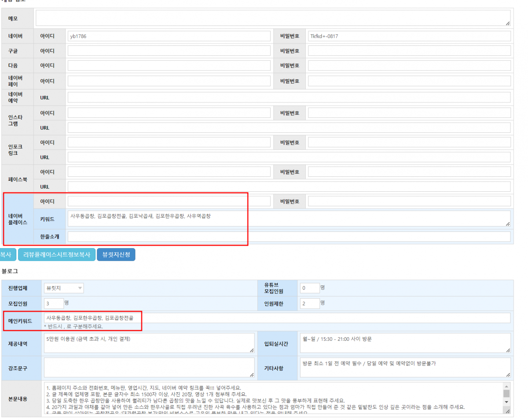Click the 네이버 예약 URL field
The width and height of the screenshot is (528, 420).
click(289, 97)
